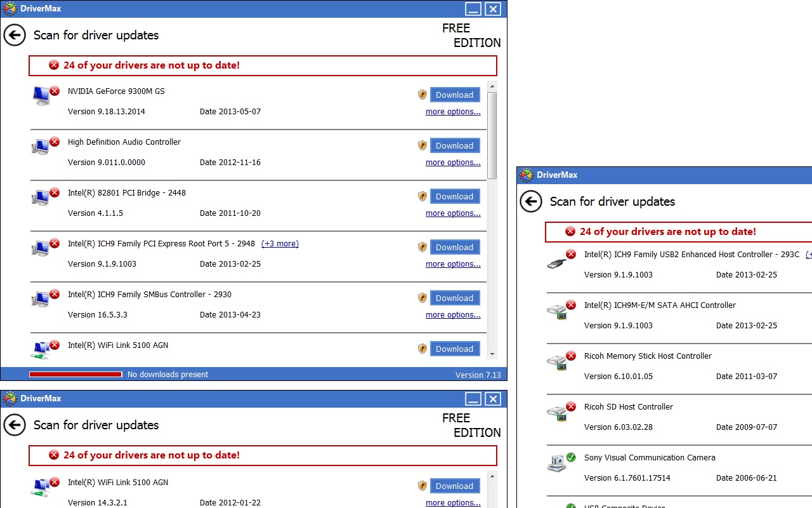
Task: Click top window scrollbar down arrow
Action: click(x=492, y=353)
